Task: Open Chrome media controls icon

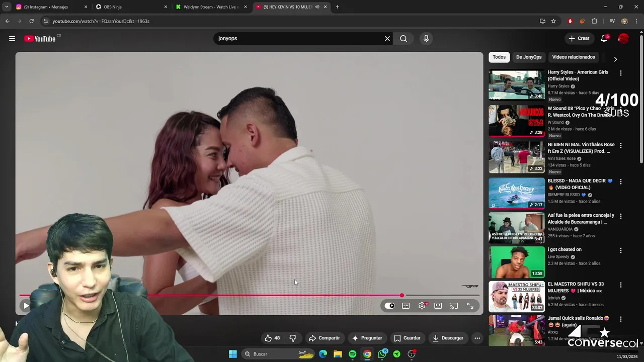Action: click(x=612, y=21)
